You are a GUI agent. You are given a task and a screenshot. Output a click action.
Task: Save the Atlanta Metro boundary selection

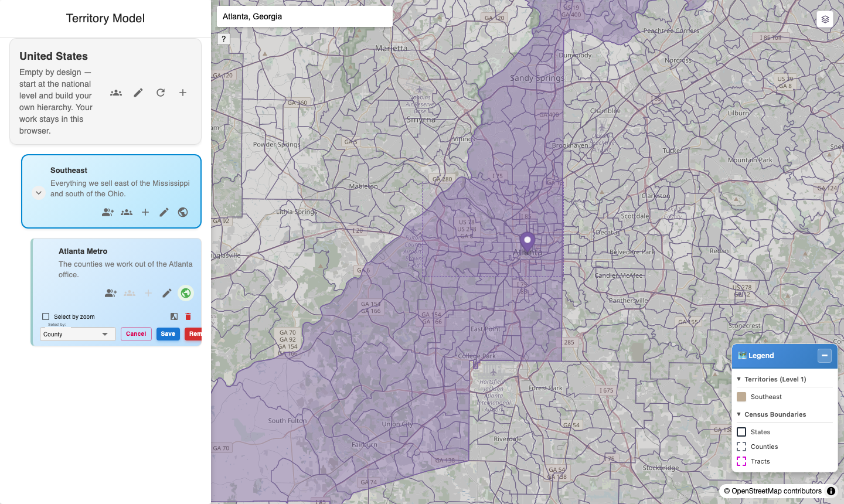[168, 334]
